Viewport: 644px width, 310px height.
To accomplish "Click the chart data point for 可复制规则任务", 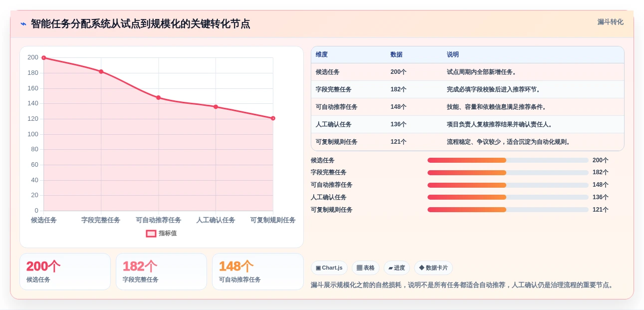I will point(273,118).
